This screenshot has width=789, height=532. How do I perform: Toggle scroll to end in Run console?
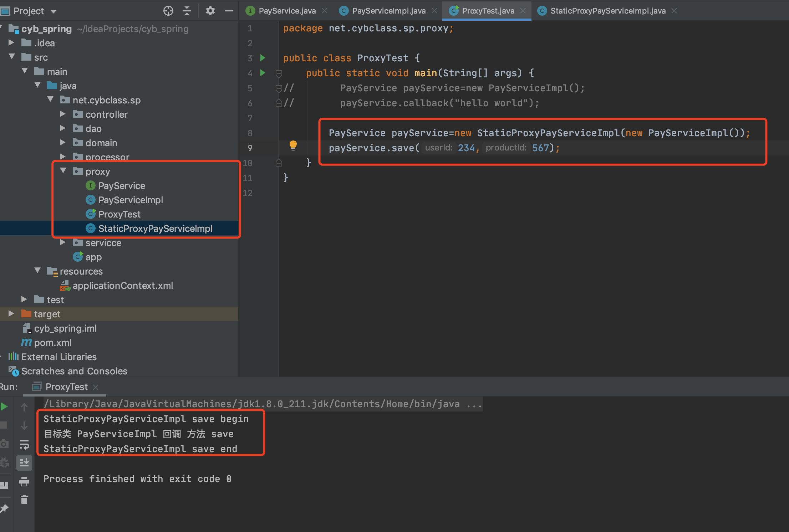pos(24,463)
